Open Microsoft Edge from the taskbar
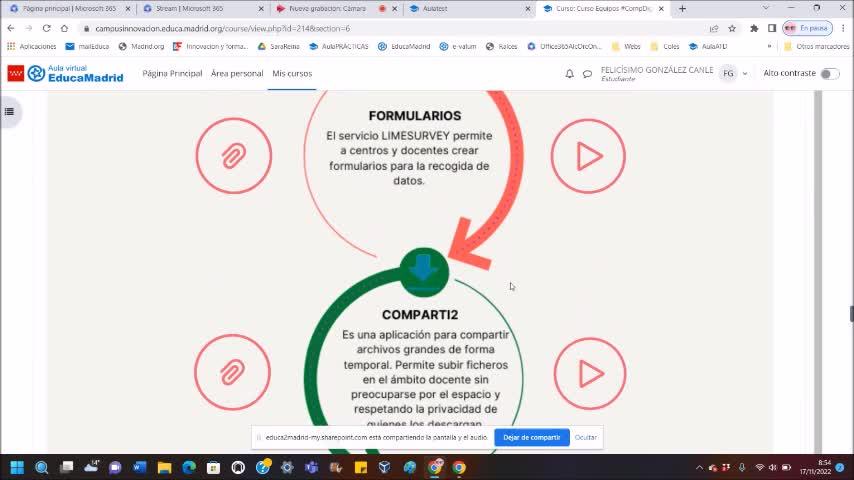The height and width of the screenshot is (480, 854). [189, 467]
